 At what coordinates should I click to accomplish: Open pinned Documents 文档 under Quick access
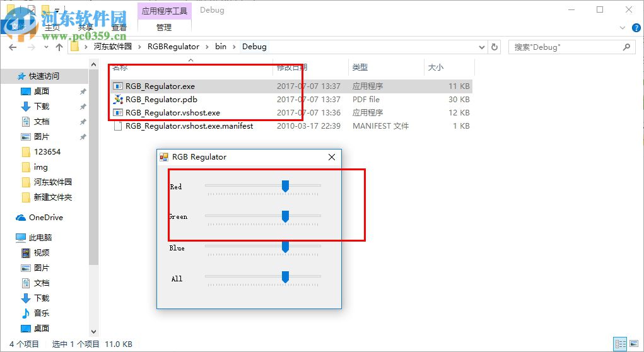coord(41,122)
